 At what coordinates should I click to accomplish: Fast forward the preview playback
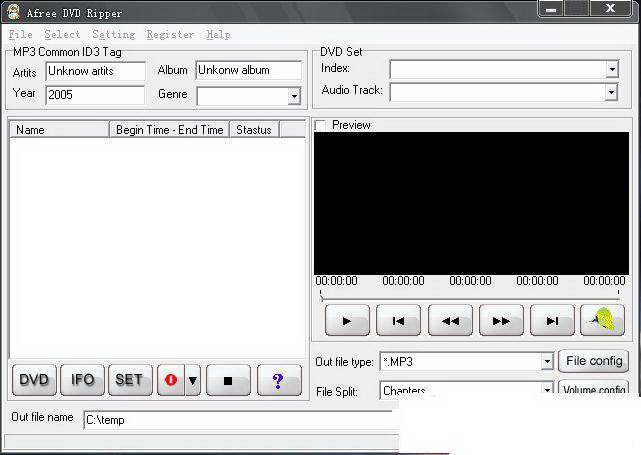pos(501,321)
